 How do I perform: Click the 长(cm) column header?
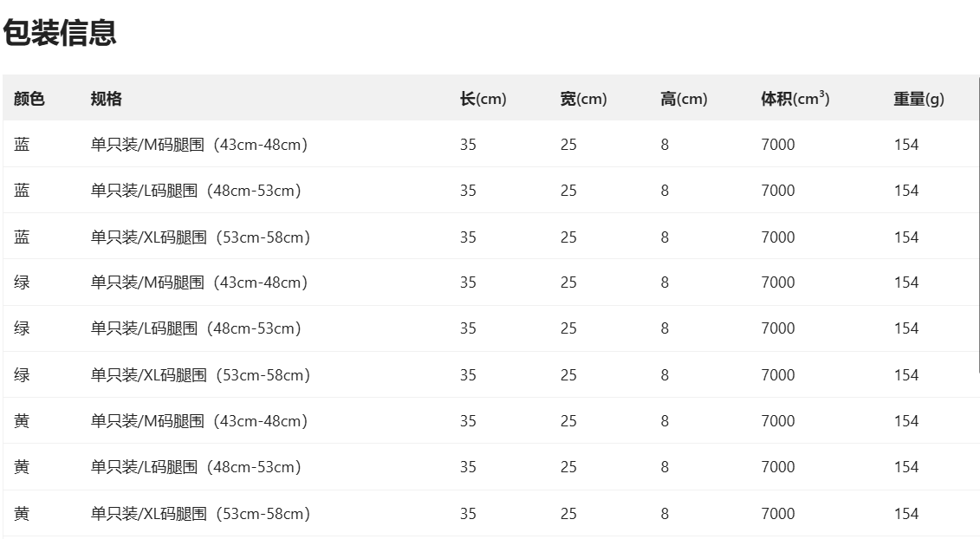[x=483, y=99]
